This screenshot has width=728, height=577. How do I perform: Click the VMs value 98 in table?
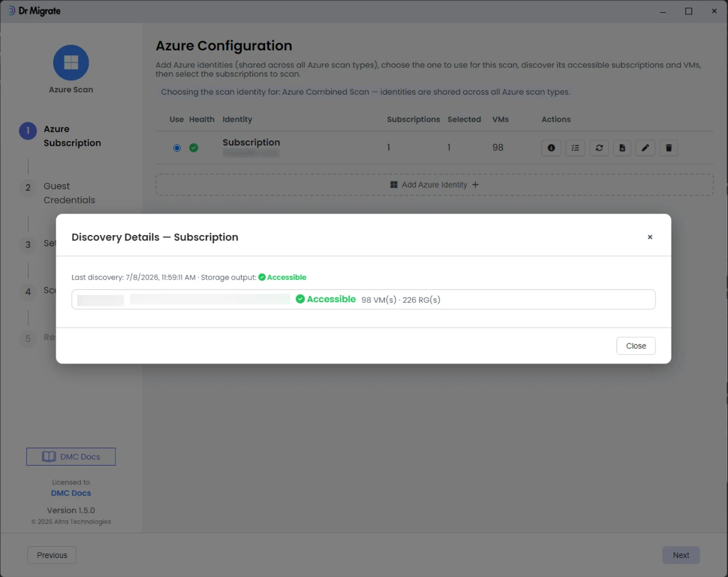(498, 147)
